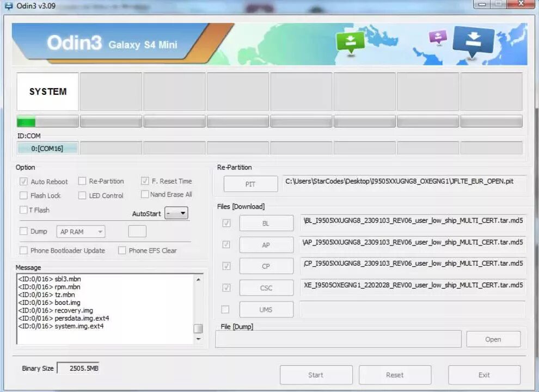The image size is (539, 392).
Task: Click the message log scroll up arrow
Action: click(x=198, y=280)
